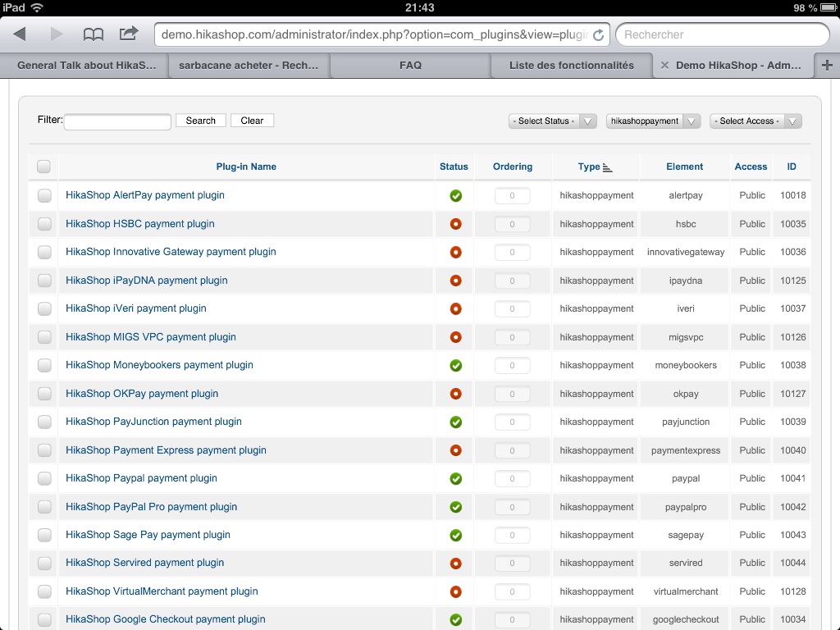
Task: Sort by the Ordering column header
Action: [513, 167]
